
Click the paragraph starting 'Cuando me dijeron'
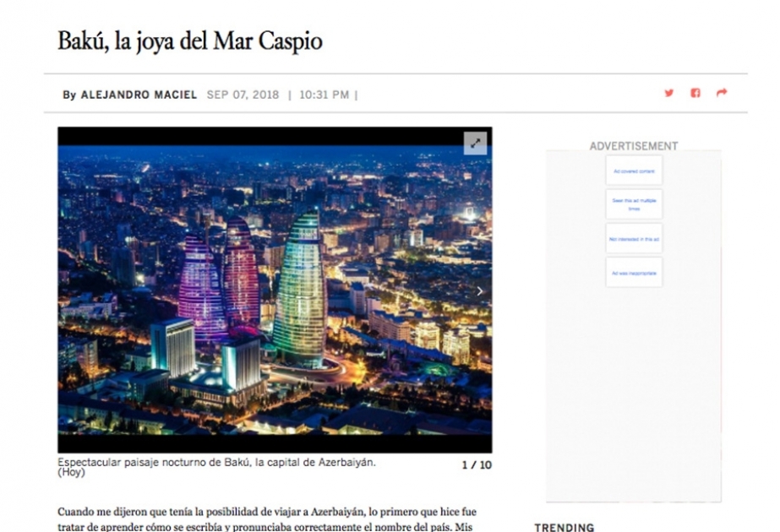(x=267, y=519)
